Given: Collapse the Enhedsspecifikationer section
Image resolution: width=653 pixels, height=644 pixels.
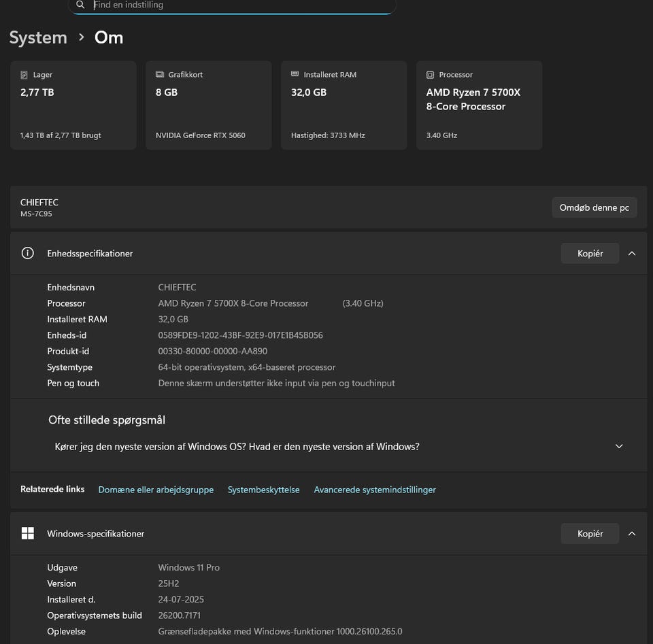Looking at the screenshot, I should pyautogui.click(x=632, y=254).
